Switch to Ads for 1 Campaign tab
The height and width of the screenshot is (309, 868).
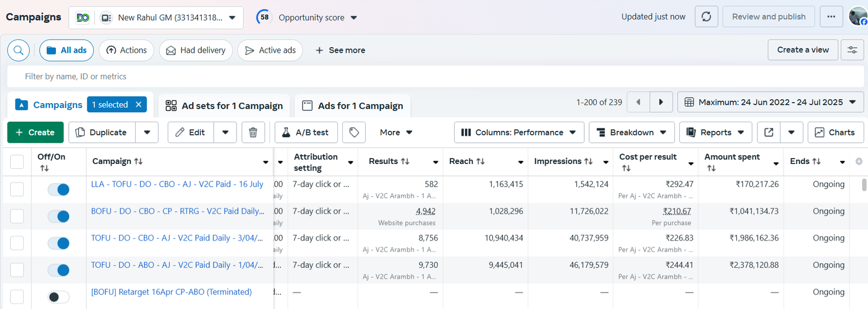(353, 106)
